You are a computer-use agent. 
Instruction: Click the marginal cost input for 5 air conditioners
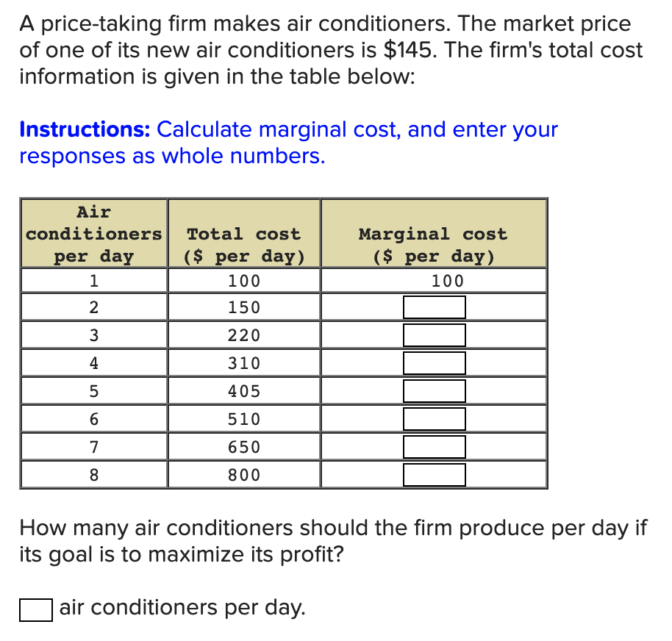click(x=434, y=390)
